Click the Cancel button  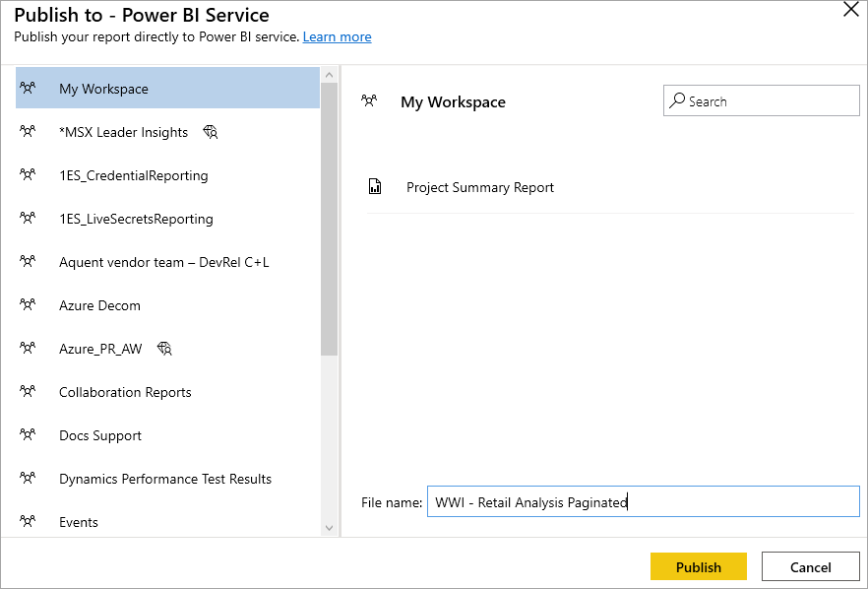[810, 566]
